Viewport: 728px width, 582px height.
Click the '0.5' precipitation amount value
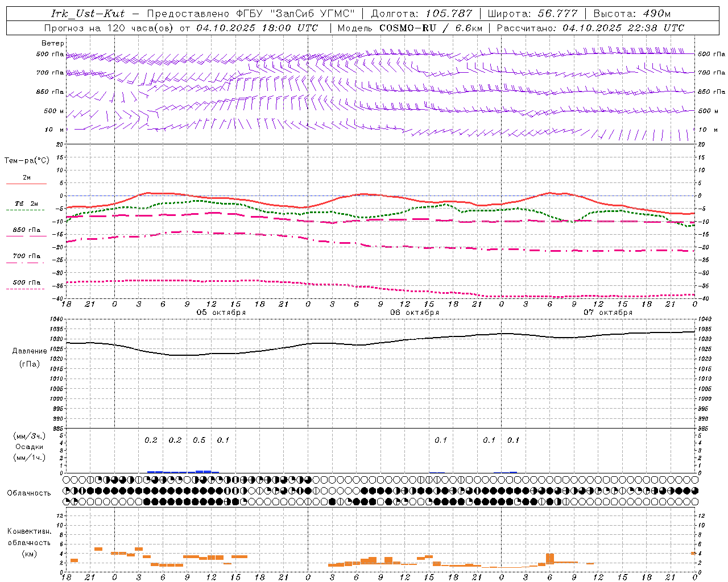[x=199, y=440]
